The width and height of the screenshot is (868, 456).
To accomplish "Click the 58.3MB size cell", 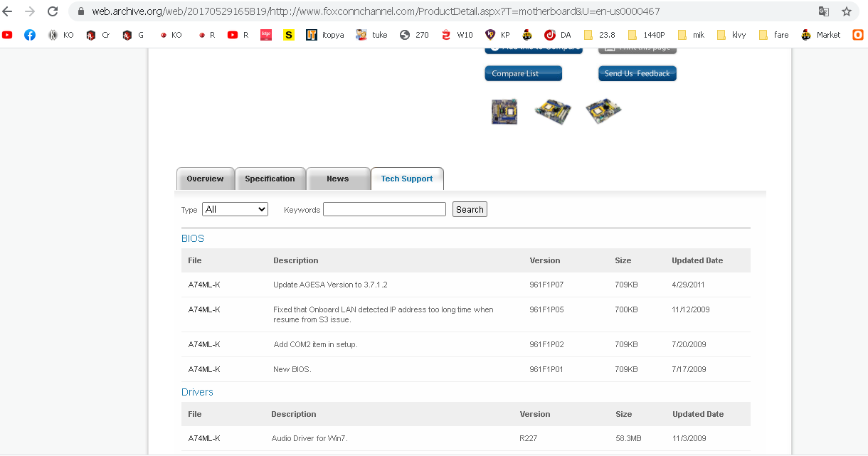I will coord(628,438).
